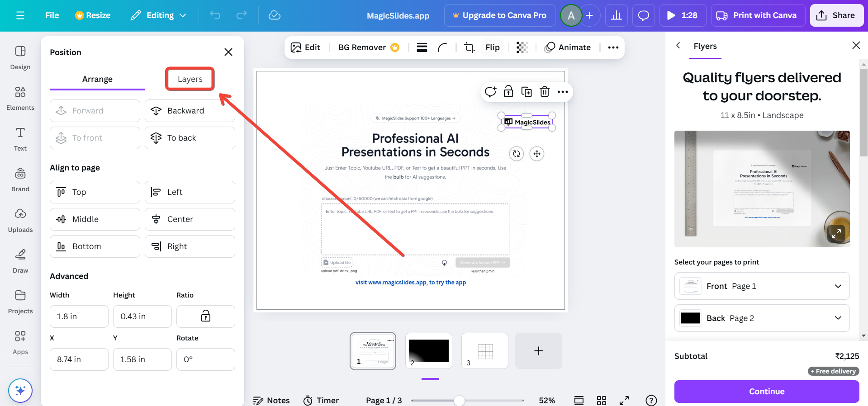Click Continue to proceed with printing
This screenshot has width=868, height=406.
tap(767, 392)
